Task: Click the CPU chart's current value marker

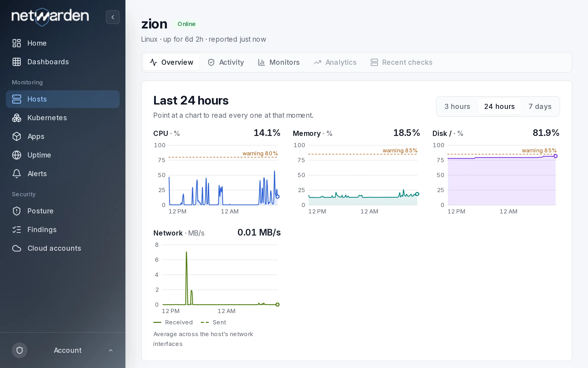Action: point(278,197)
